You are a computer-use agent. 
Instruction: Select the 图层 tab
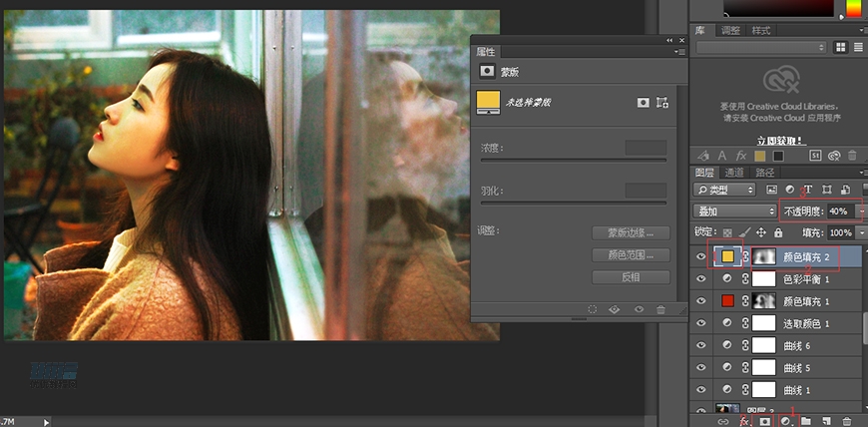[x=704, y=173]
